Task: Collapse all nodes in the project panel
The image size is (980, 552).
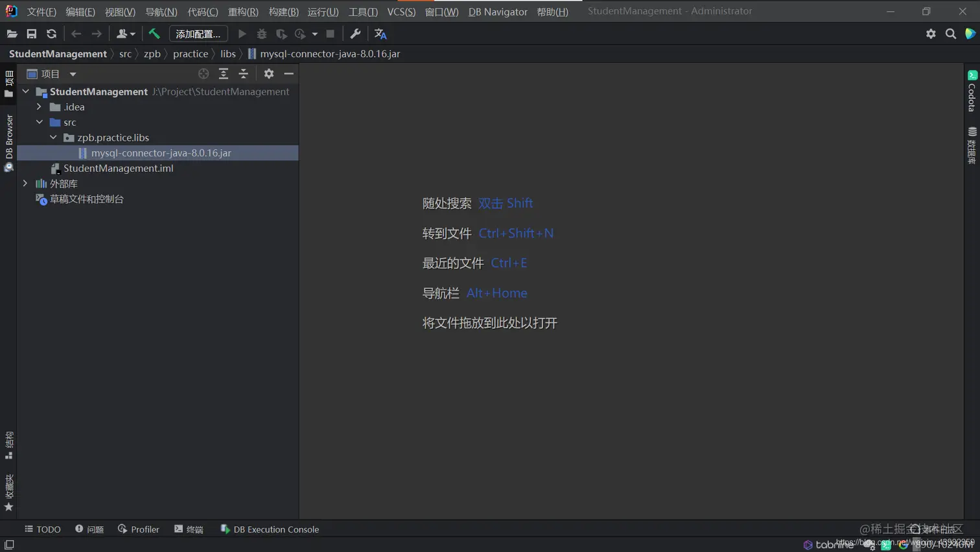Action: 243,73
